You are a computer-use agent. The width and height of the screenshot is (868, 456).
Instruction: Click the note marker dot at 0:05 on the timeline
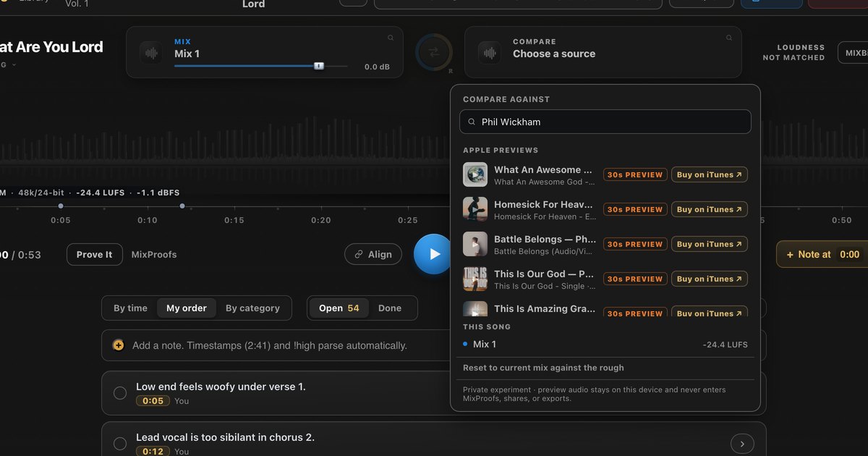(61, 206)
